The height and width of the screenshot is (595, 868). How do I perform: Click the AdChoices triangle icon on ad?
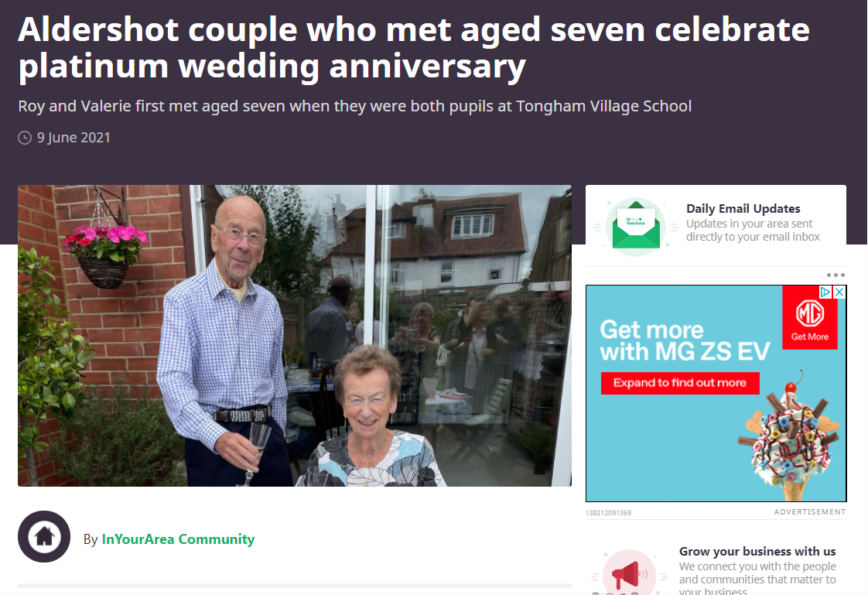point(825,292)
